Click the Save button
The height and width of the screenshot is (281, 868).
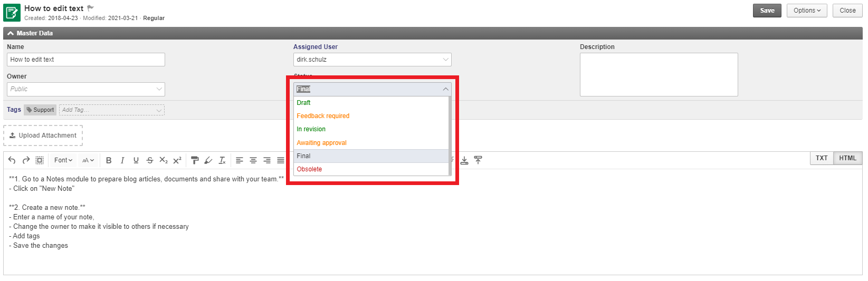click(767, 11)
